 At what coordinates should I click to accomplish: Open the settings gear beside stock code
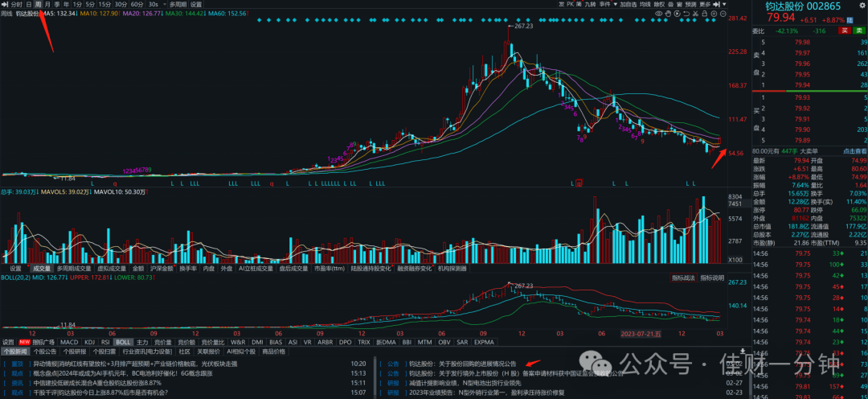(x=862, y=6)
